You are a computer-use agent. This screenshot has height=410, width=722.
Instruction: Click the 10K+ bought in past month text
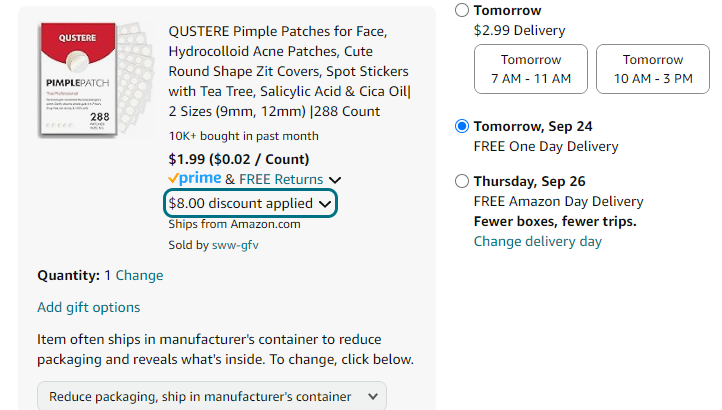coord(244,136)
